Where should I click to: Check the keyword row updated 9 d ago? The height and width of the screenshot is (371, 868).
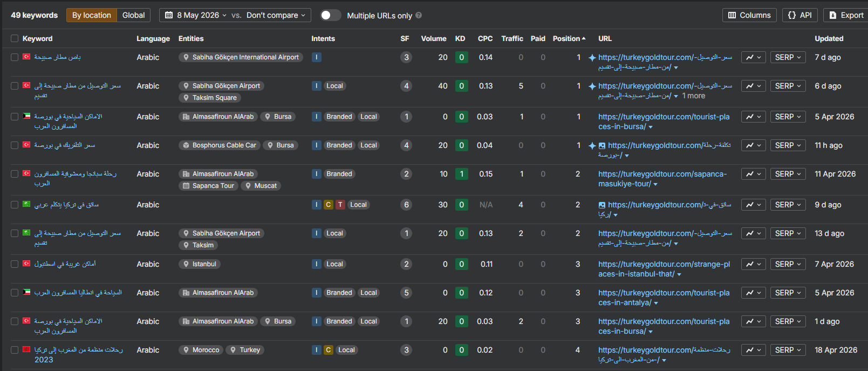click(x=15, y=205)
